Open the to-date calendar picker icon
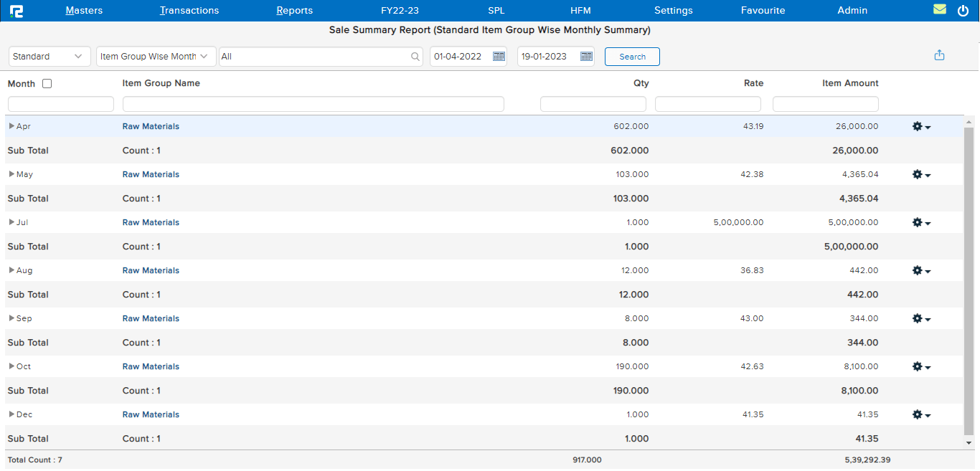The image size is (980, 471). coord(586,57)
